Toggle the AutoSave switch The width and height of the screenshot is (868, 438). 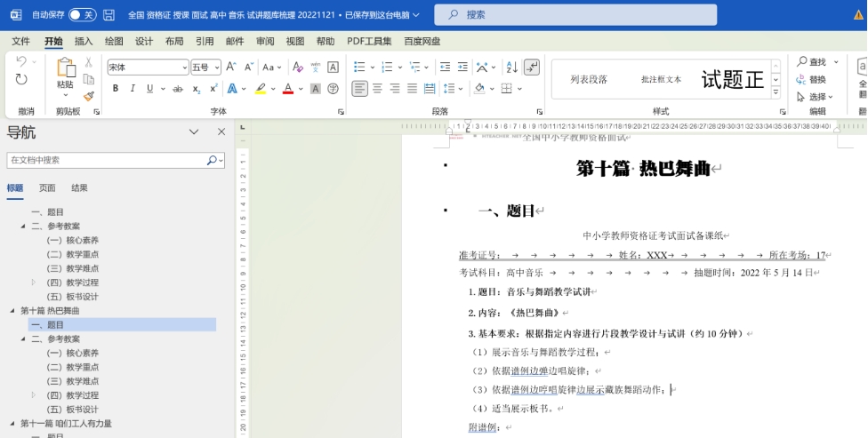click(x=82, y=15)
